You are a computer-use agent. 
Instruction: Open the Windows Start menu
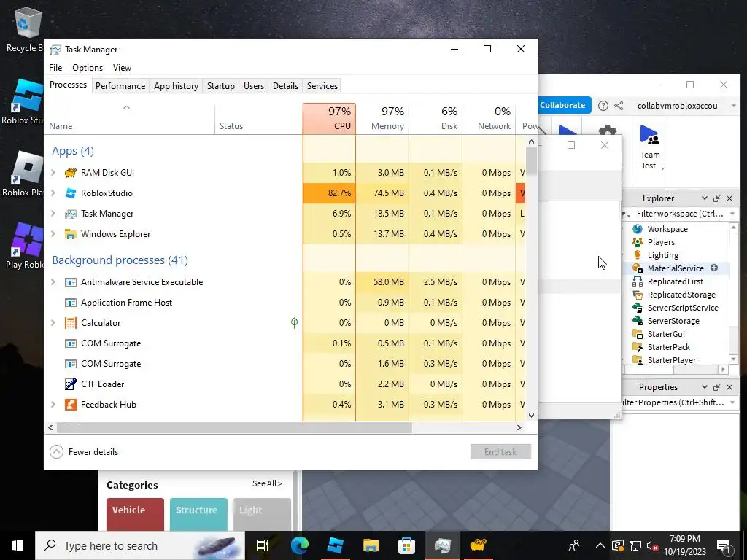(x=18, y=545)
